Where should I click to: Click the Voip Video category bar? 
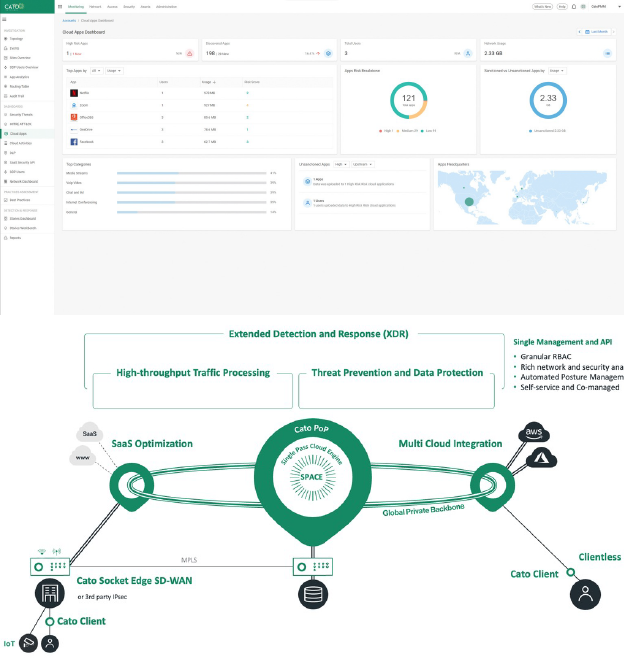pyautogui.click(x=192, y=183)
